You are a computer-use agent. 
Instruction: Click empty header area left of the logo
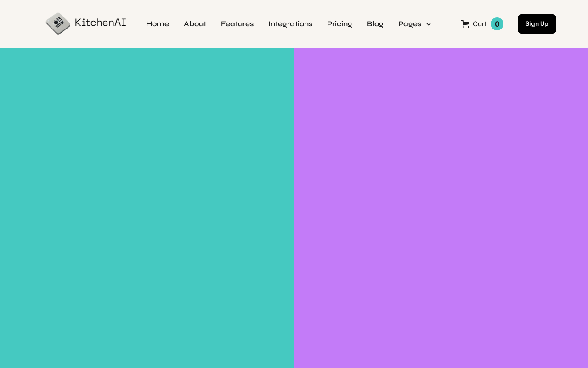[22, 24]
